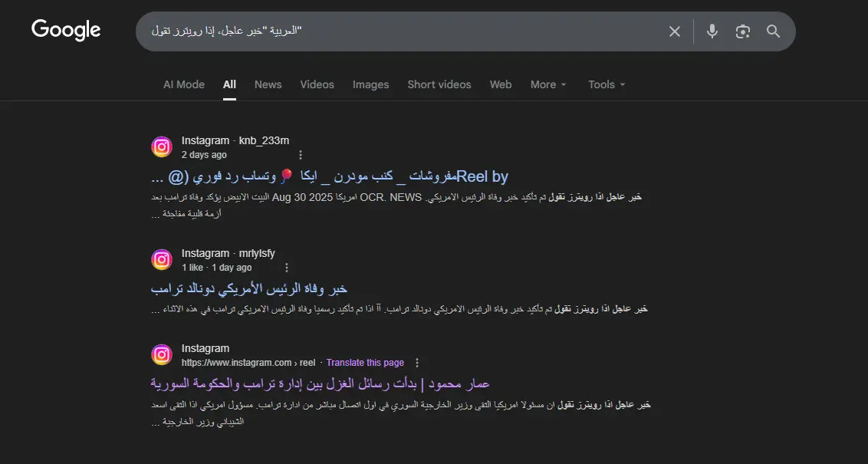Open result titled 'خبر وفاة الرئيس الأمريكي دونالد ترامب'

pyautogui.click(x=249, y=288)
